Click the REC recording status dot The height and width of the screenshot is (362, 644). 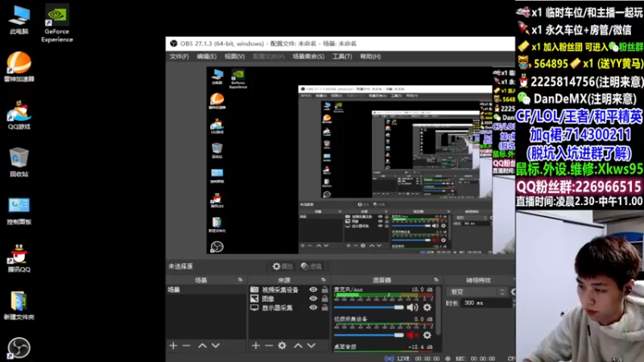pyautogui.click(x=448, y=358)
